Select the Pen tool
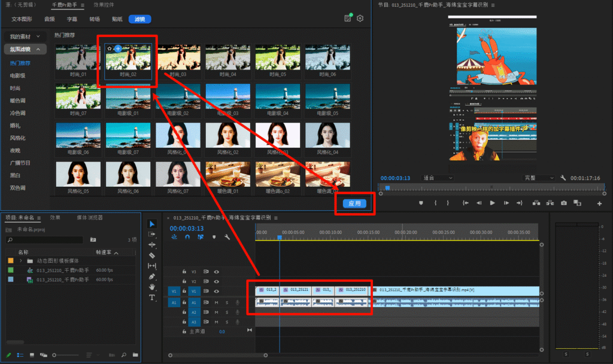 [152, 277]
